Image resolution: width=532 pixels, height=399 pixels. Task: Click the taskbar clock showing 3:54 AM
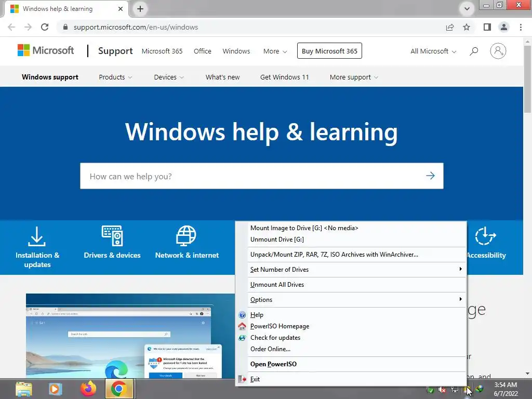pos(506,389)
